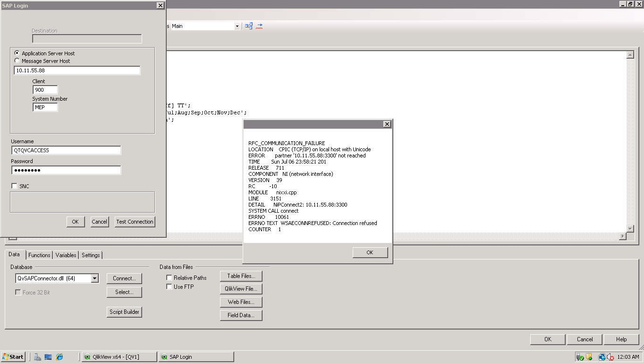Open the Table Viewer toolbar icon
The height and width of the screenshot is (363, 644).
[x=249, y=26]
